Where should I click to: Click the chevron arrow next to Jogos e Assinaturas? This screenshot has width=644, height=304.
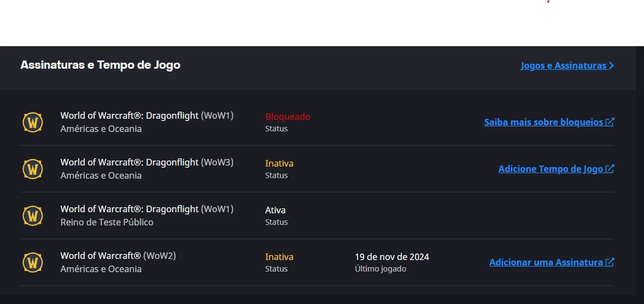coord(612,66)
